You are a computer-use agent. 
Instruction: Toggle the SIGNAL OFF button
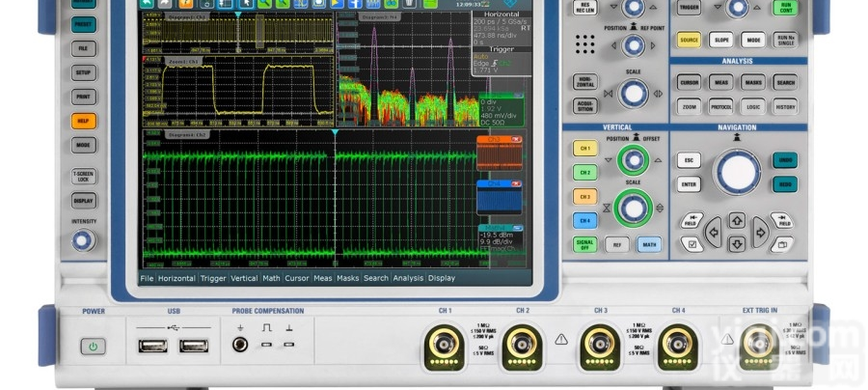point(584,244)
